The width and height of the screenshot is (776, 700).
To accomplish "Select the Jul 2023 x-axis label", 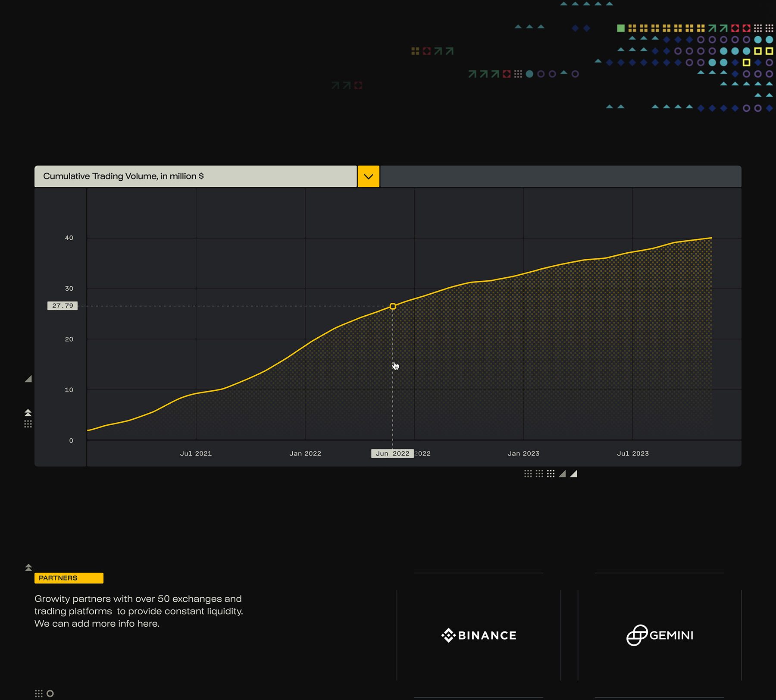I will tap(632, 453).
